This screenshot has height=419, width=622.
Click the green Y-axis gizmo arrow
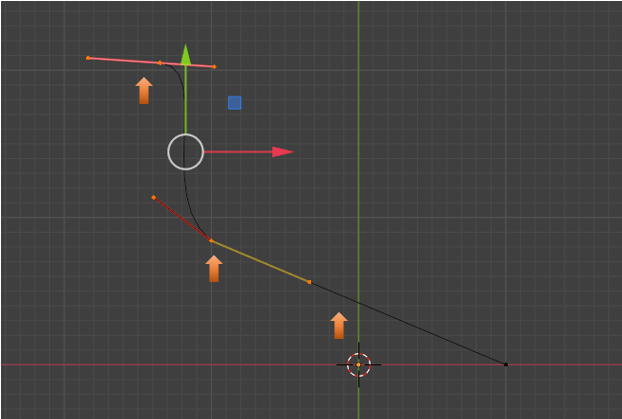pos(185,55)
